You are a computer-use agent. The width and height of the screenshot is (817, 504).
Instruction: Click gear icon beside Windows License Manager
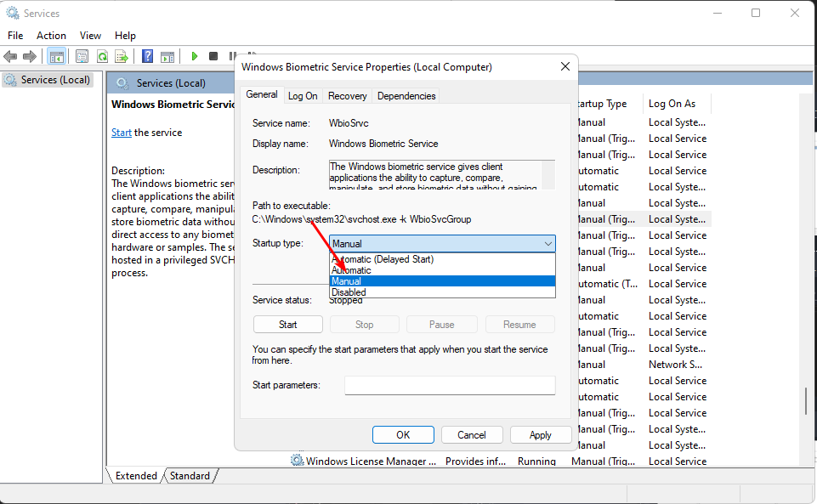(x=297, y=461)
